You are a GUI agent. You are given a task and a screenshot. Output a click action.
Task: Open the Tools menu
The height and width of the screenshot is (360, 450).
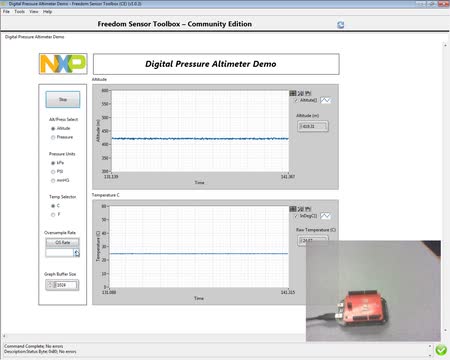[x=20, y=12]
